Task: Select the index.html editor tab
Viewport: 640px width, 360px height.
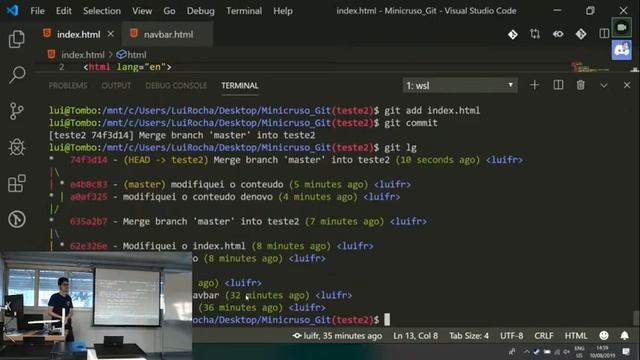Action: click(x=78, y=35)
